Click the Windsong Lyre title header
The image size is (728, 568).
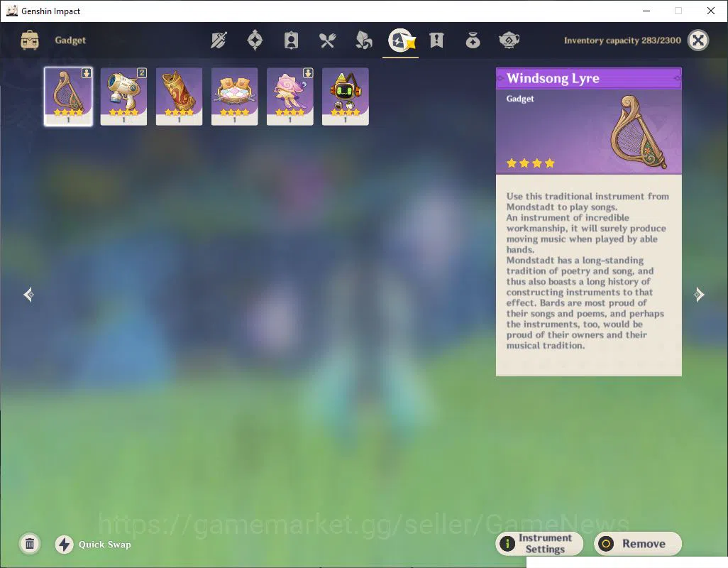click(x=589, y=78)
